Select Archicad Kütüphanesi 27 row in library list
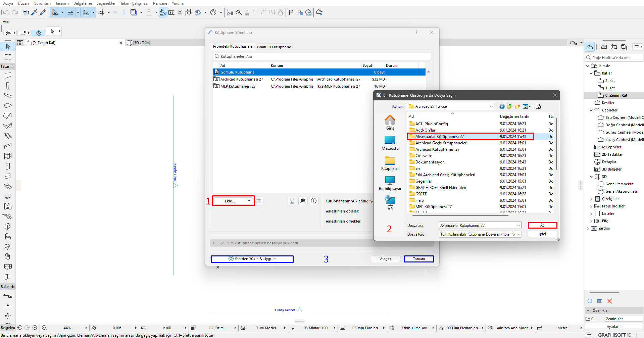This screenshot has width=644, height=338. [319, 79]
